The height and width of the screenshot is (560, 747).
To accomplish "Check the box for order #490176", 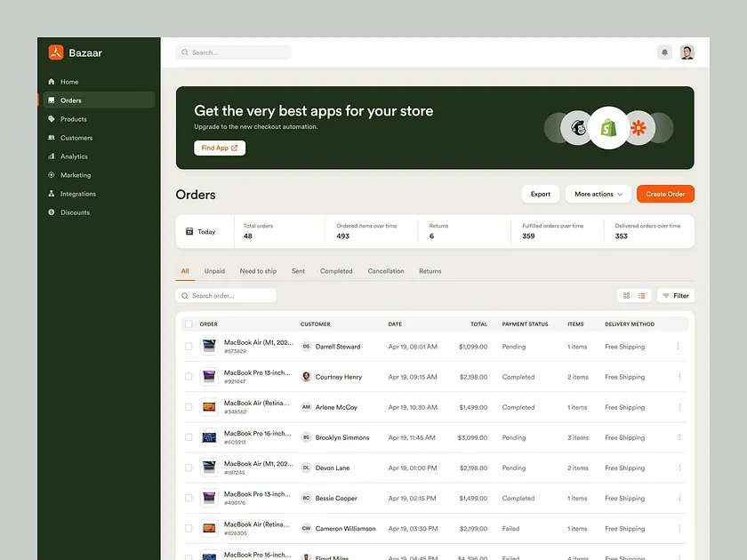I will coord(189,498).
